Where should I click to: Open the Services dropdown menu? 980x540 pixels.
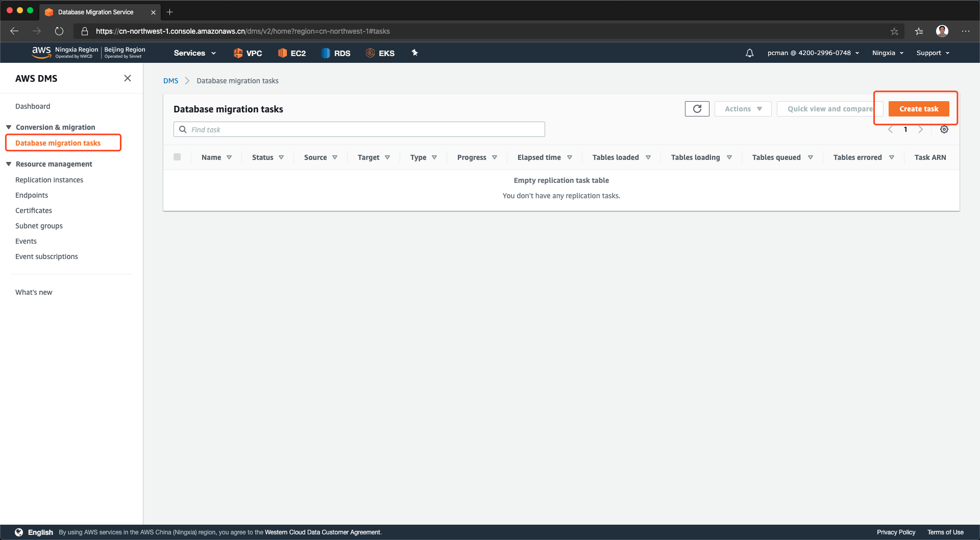(194, 53)
